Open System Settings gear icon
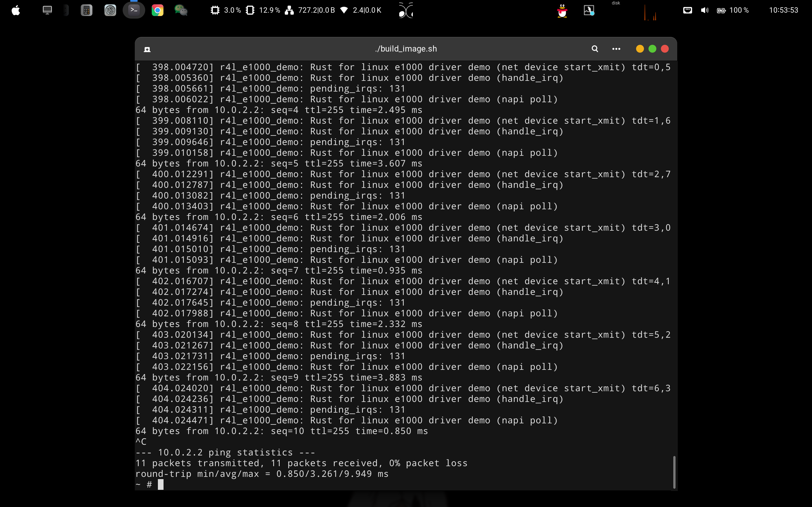This screenshot has width=812, height=507. tap(110, 10)
